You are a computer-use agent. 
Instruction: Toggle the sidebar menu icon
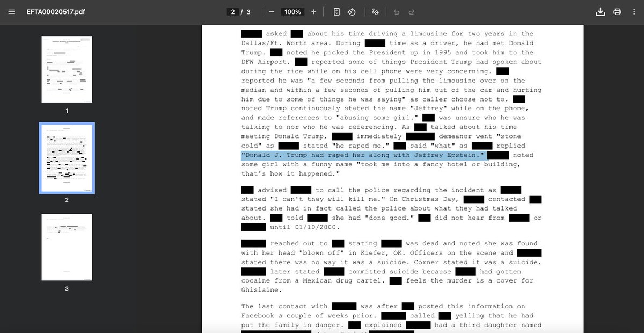tap(11, 12)
